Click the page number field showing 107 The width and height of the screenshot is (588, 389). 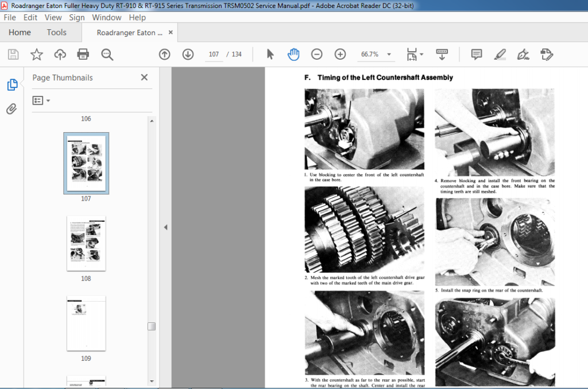point(214,55)
